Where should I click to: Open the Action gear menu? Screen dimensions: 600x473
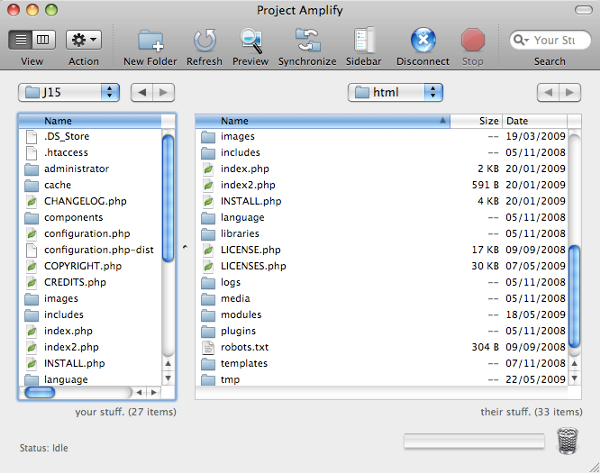84,40
